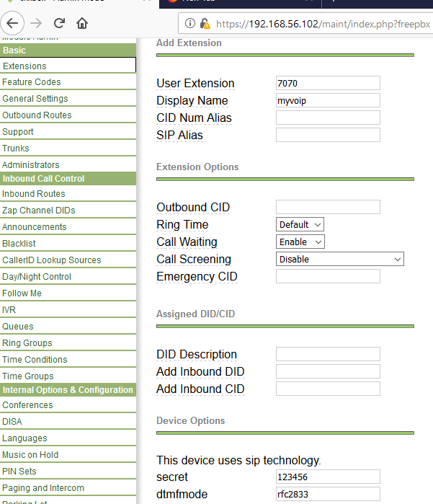The height and width of the screenshot is (504, 433).
Task: Click the secret password field
Action: 328,477
